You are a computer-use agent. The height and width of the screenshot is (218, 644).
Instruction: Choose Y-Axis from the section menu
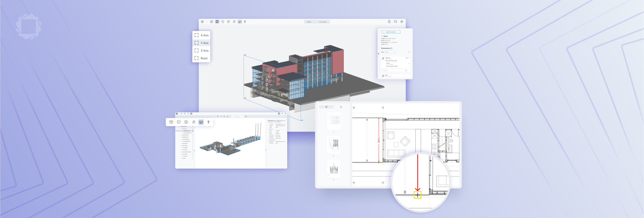click(201, 43)
